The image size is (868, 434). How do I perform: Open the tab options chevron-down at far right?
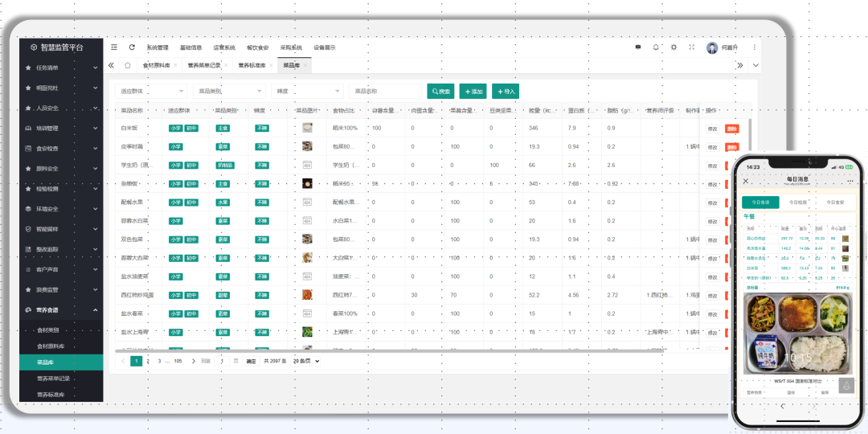[x=755, y=65]
